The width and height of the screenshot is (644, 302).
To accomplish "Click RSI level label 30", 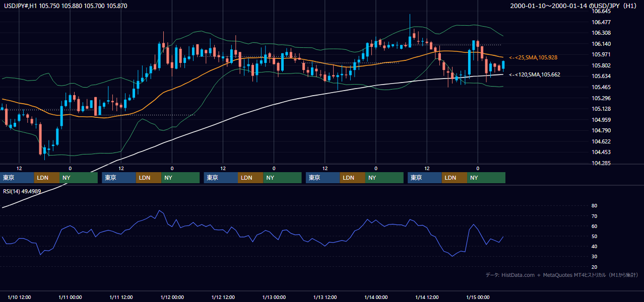I will (594, 257).
